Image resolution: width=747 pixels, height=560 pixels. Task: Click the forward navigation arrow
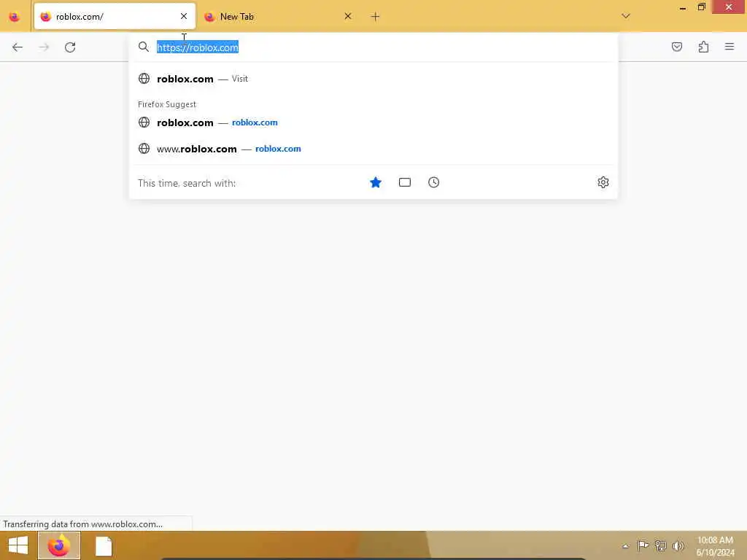point(44,47)
